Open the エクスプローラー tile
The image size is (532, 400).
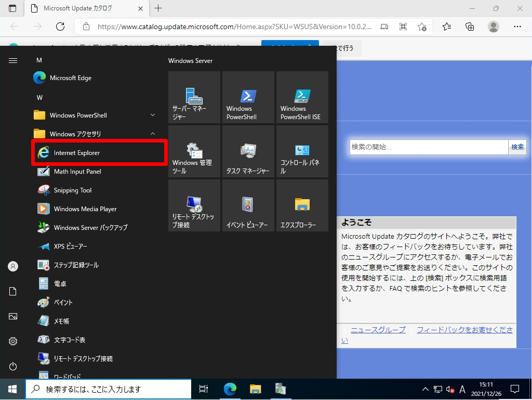[302, 205]
